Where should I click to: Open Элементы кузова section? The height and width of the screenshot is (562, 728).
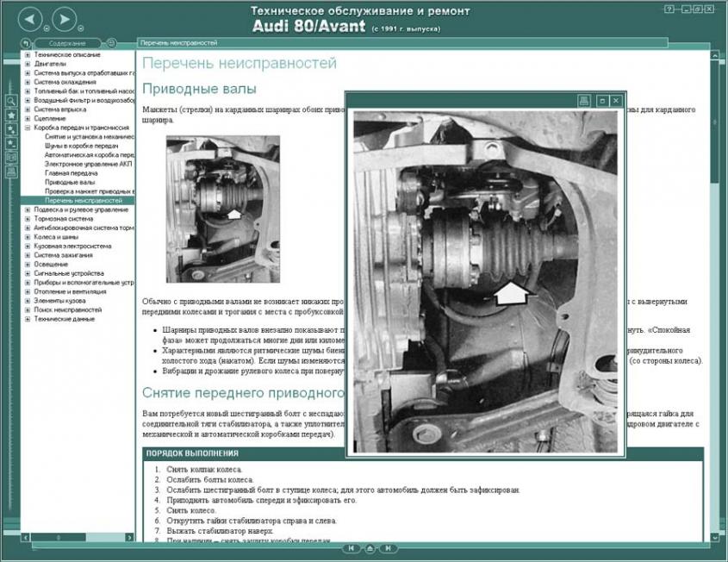click(x=59, y=301)
